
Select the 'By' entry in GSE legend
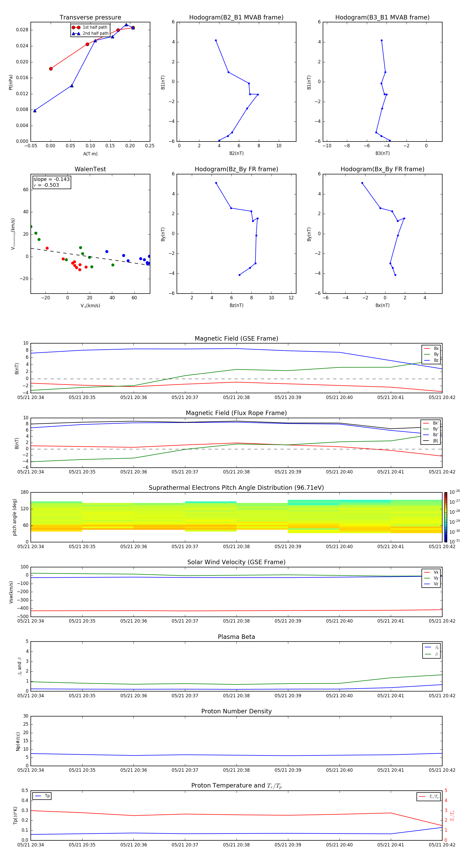coord(431,355)
